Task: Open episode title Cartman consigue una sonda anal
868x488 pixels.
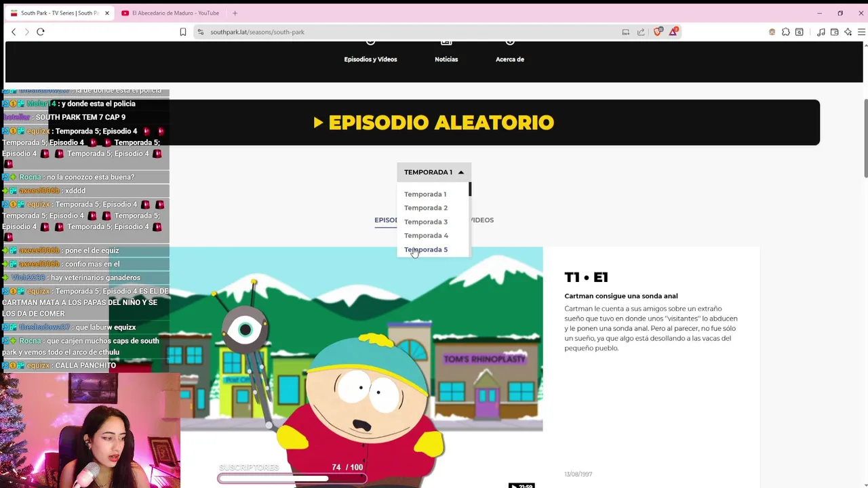Action: [x=621, y=296]
